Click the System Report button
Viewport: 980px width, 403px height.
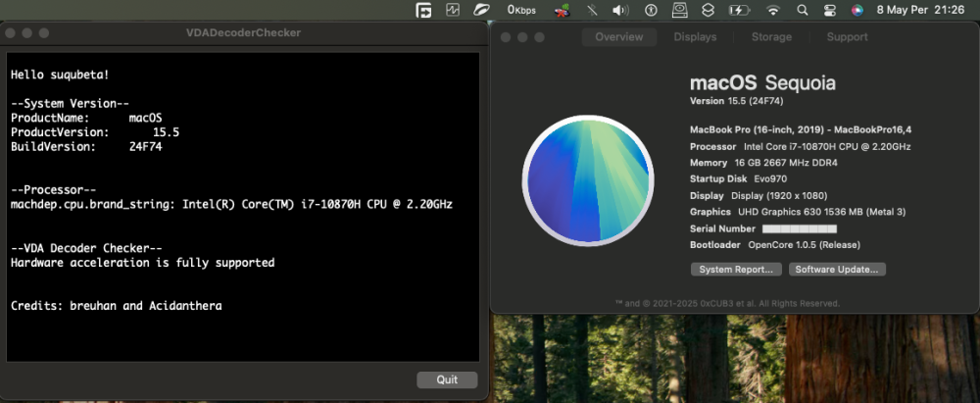(736, 269)
